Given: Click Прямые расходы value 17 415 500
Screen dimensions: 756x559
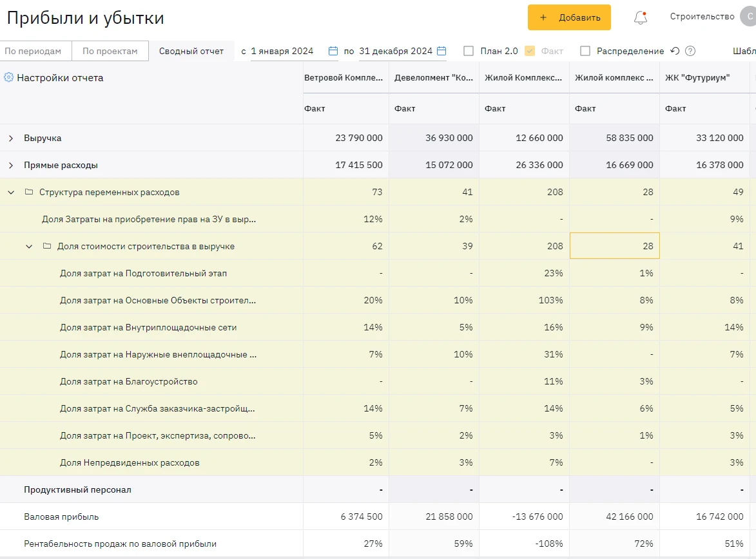Looking at the screenshot, I should (359, 165).
